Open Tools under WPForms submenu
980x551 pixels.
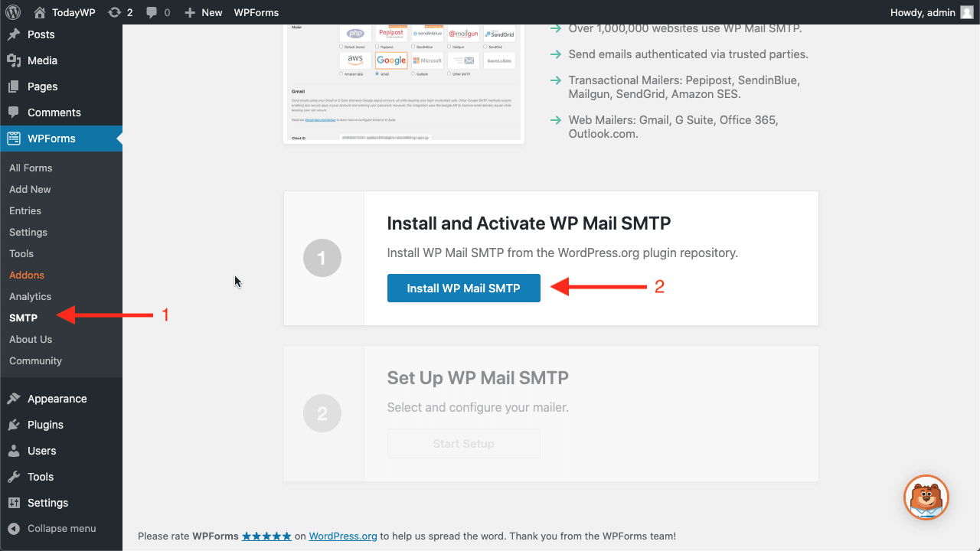point(21,253)
